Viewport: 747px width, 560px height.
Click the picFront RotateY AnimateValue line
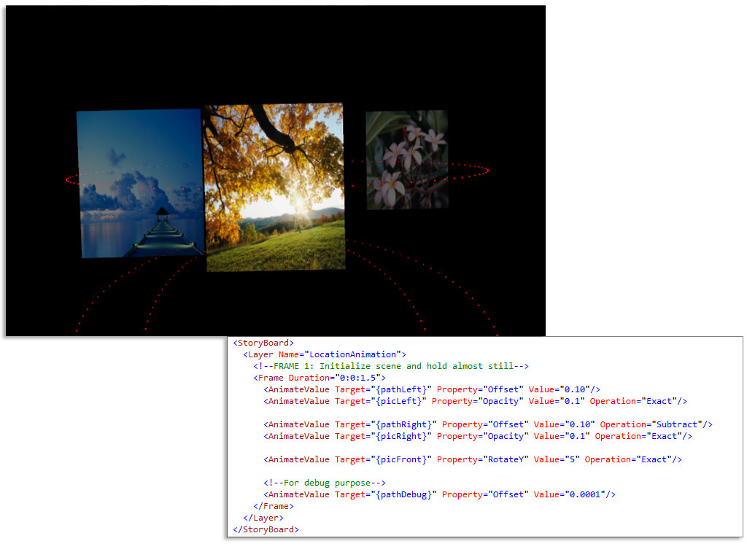tap(473, 459)
